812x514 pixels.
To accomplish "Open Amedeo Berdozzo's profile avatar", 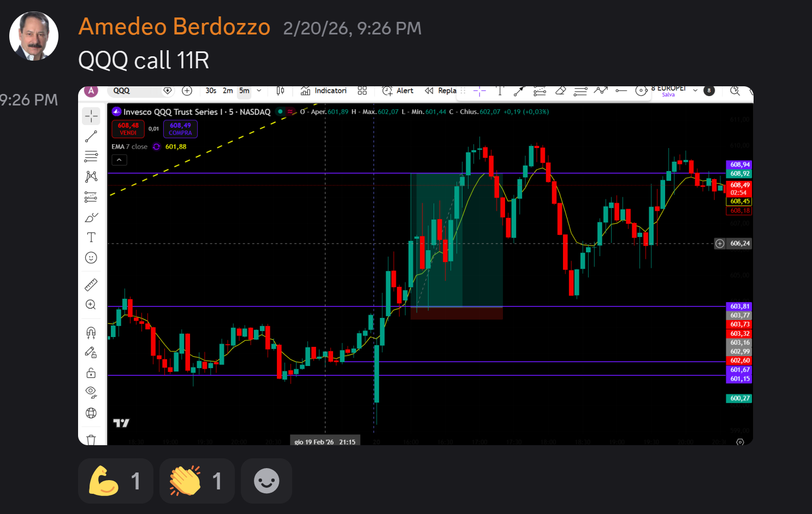I will (34, 36).
